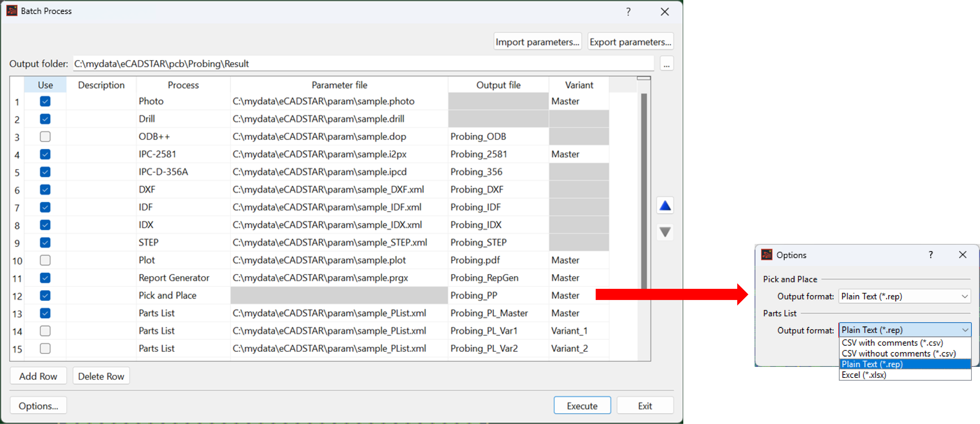Viewport: 980px width, 424px height.
Task: Enable the Use box for row 14
Action: coord(45,331)
